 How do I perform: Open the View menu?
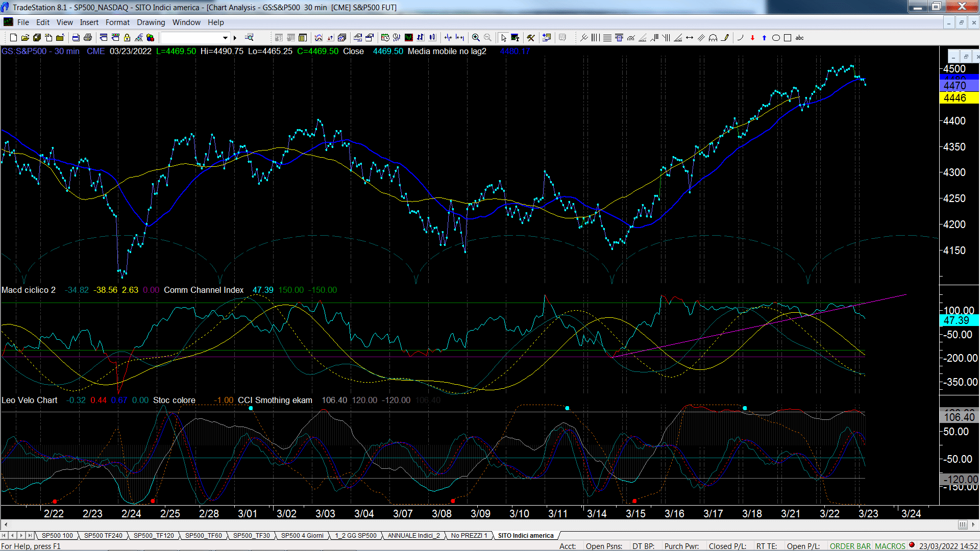tap(64, 22)
